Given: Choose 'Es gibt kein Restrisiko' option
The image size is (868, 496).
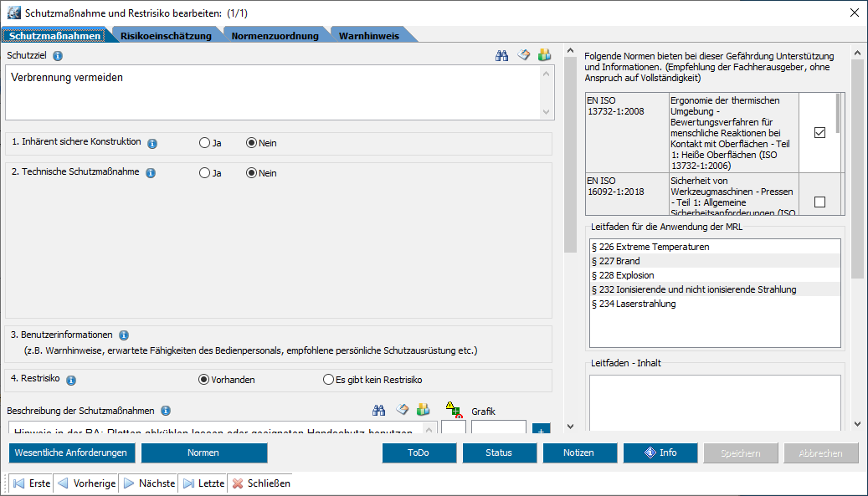Looking at the screenshot, I should pos(328,380).
